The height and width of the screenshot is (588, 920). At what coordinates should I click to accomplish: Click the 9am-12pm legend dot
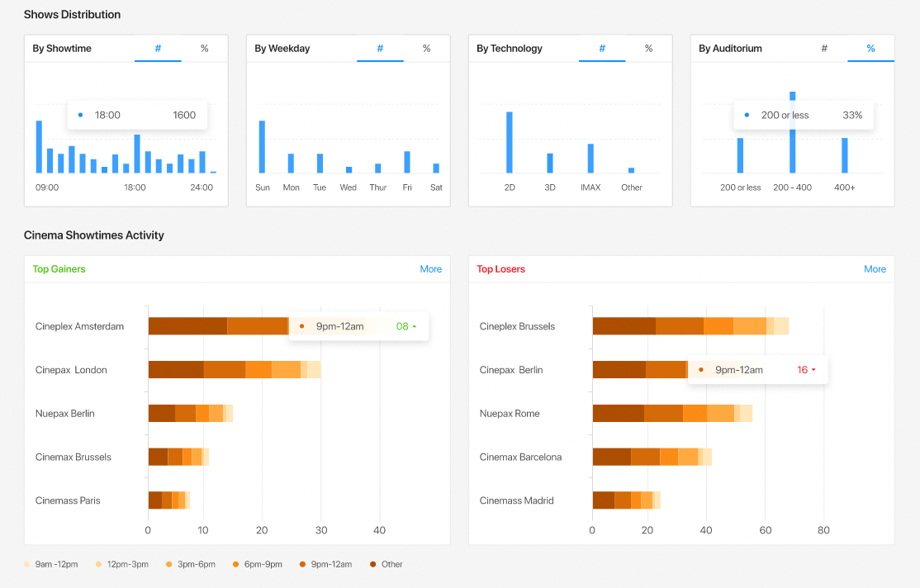point(27,564)
